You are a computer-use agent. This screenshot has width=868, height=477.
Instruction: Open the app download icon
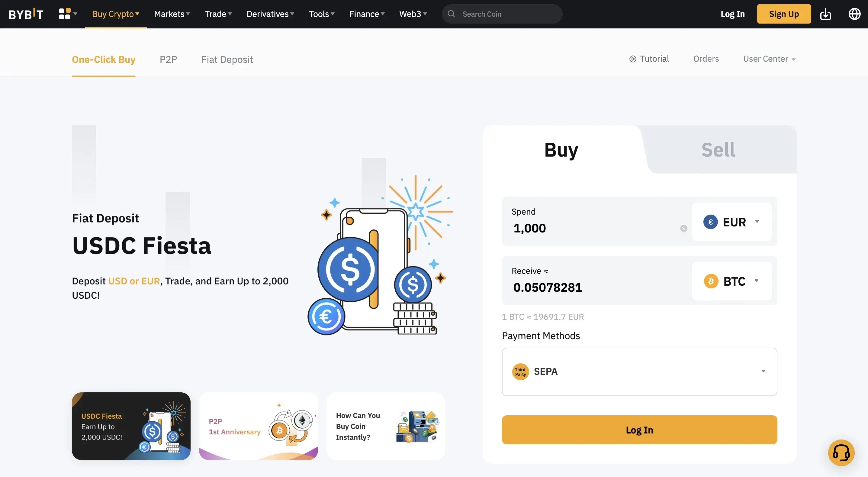click(825, 14)
